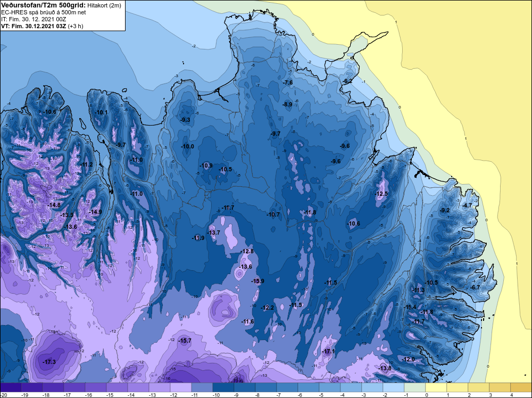Click the -13.5 temperature value
The height and width of the screenshot is (398, 532).
pyautogui.click(x=66, y=215)
